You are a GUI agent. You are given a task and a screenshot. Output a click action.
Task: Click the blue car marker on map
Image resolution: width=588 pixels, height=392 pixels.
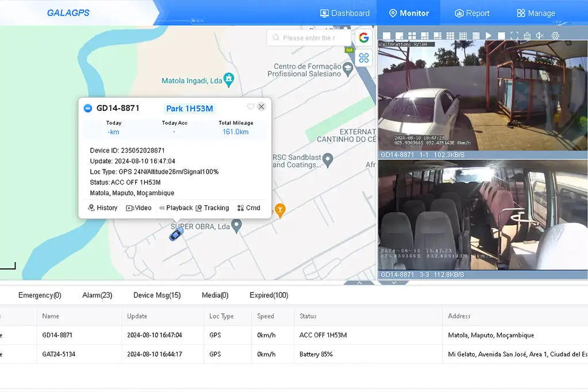[x=176, y=234]
